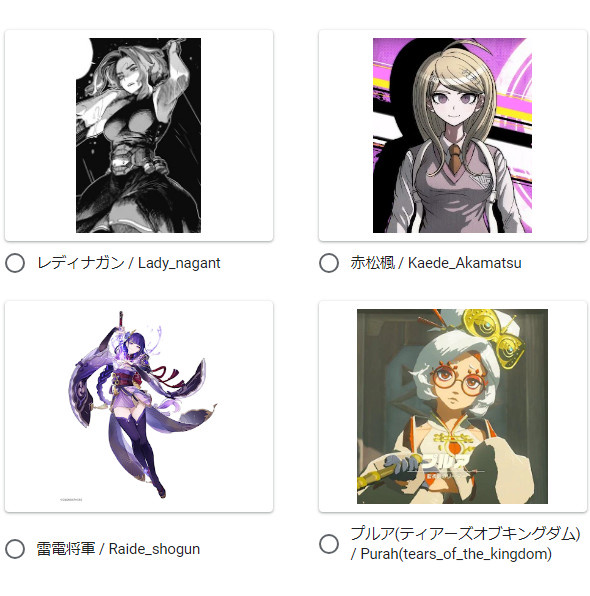Click the English label Lady_nagant
Viewport: 590px width, 596px height.
pyautogui.click(x=179, y=263)
